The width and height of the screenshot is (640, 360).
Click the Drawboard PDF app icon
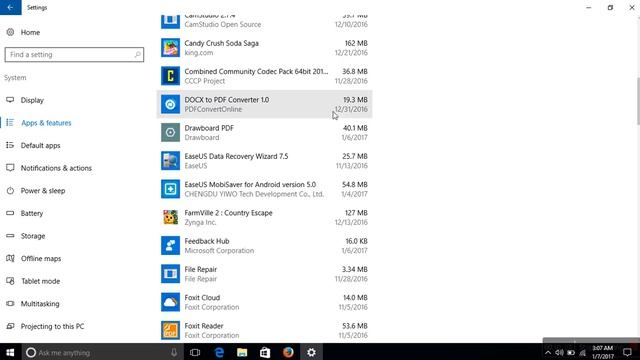tap(170, 133)
